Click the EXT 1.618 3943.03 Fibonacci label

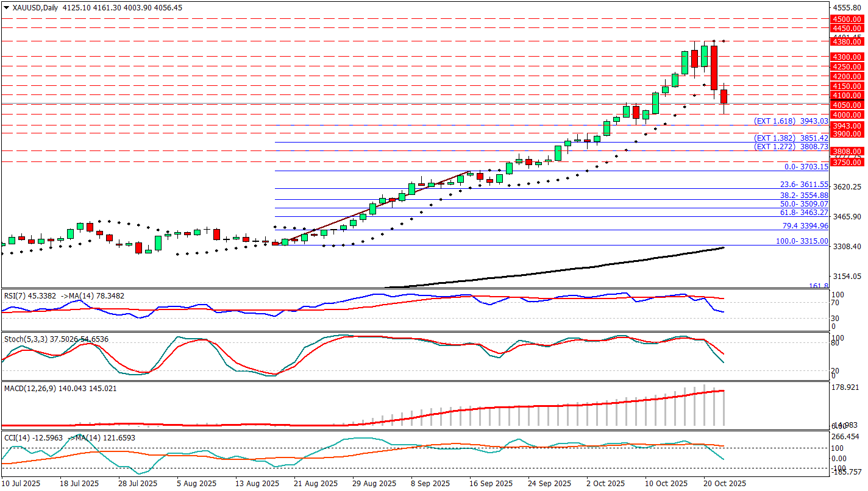(x=791, y=121)
